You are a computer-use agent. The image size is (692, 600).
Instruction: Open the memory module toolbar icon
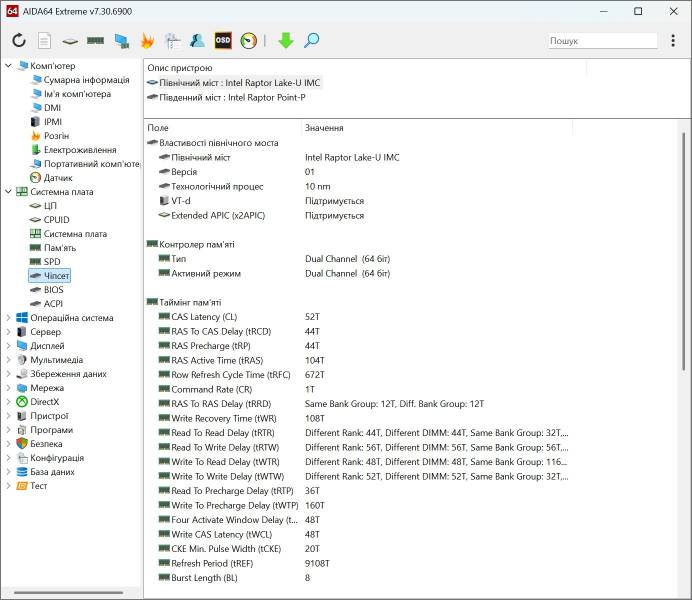click(95, 41)
